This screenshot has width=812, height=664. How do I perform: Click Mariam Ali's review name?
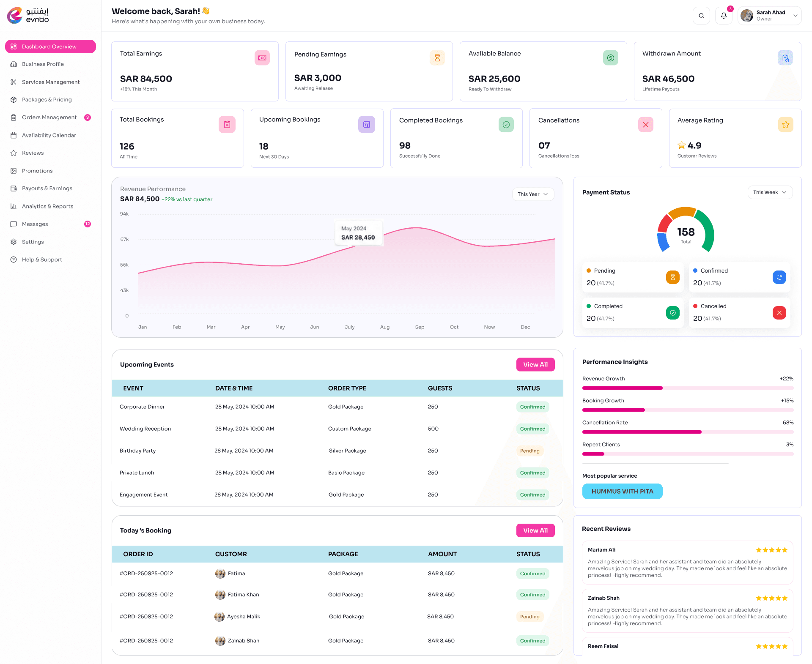(601, 550)
